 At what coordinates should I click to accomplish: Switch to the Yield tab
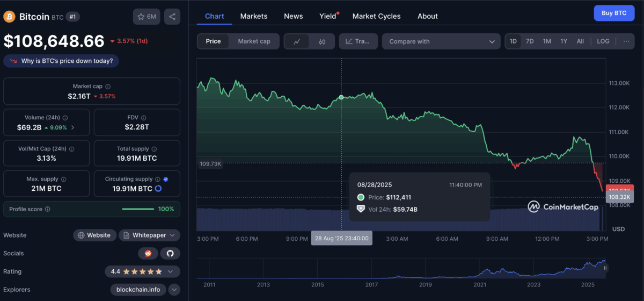(x=328, y=16)
